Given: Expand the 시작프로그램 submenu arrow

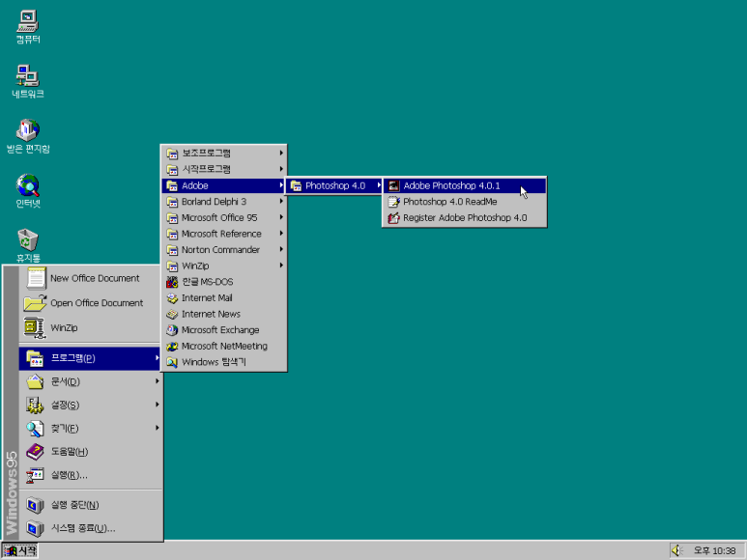Looking at the screenshot, I should (x=281, y=169).
